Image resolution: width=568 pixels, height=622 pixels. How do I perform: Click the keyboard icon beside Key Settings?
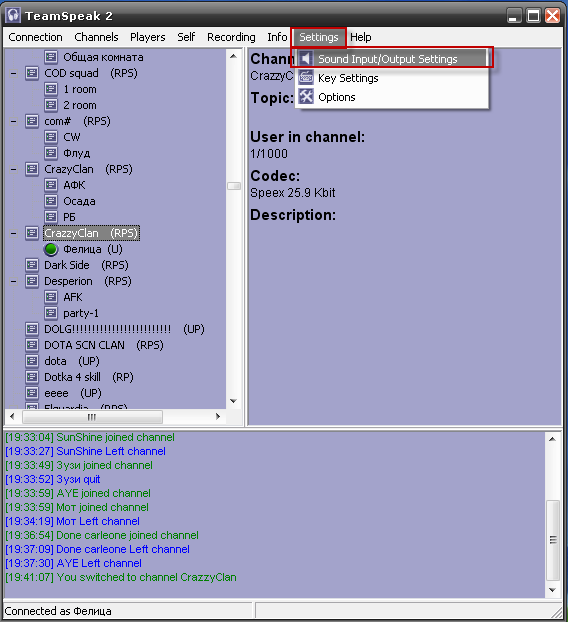(x=306, y=77)
